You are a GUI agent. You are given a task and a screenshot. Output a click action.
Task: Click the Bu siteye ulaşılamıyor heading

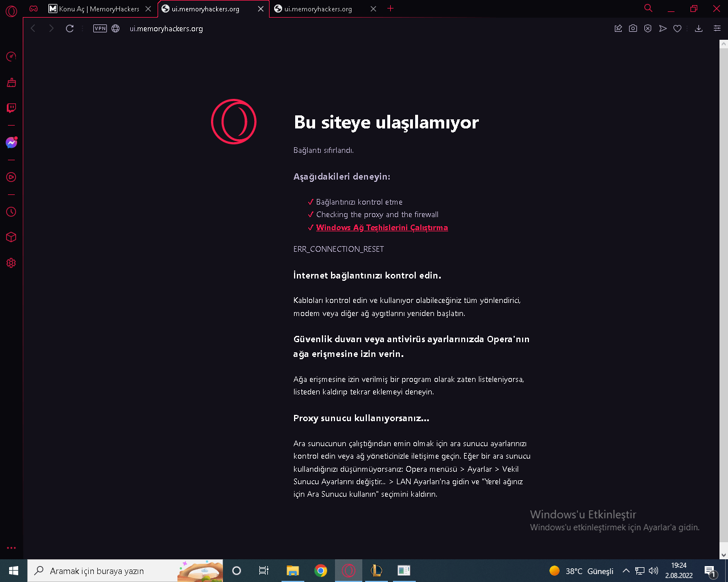(x=386, y=122)
